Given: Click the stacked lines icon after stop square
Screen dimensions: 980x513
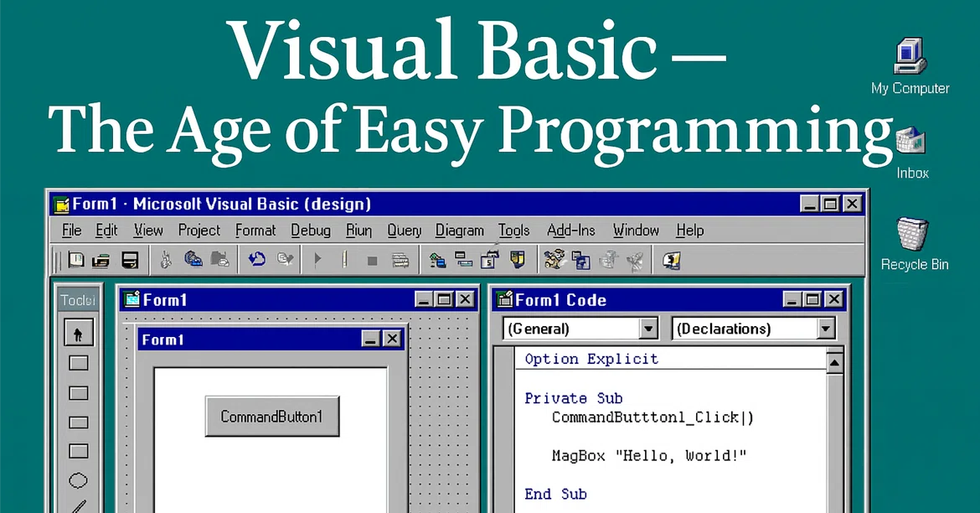Looking at the screenshot, I should pos(400,260).
